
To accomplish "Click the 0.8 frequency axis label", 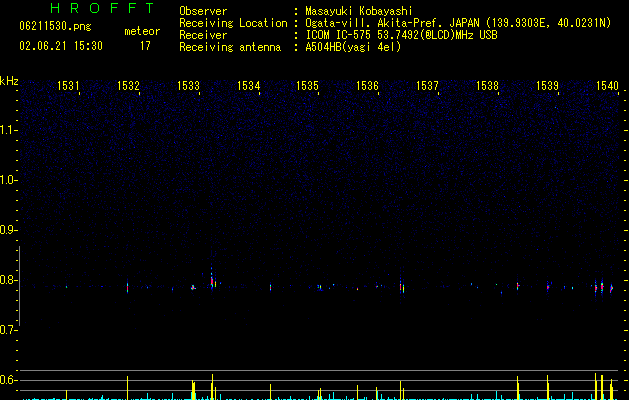I will point(8,280).
